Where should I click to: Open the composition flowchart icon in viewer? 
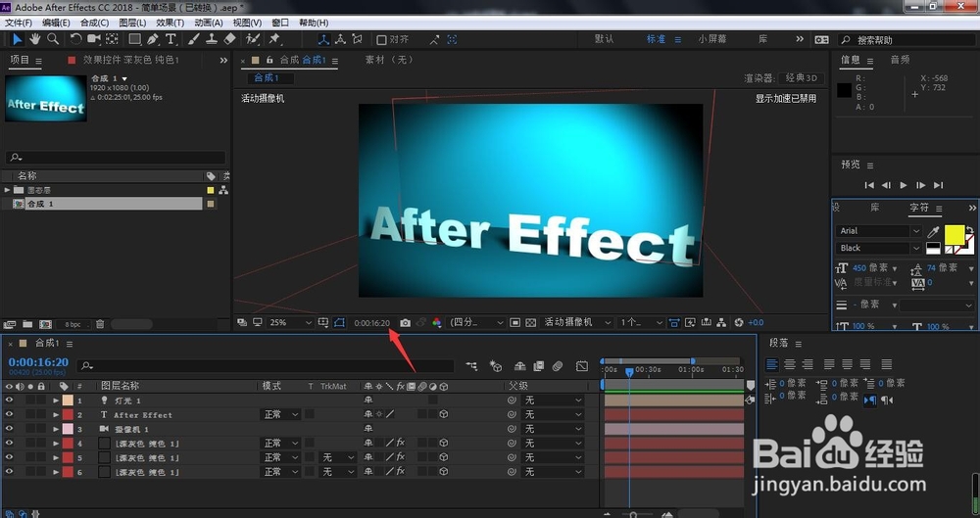(721, 322)
